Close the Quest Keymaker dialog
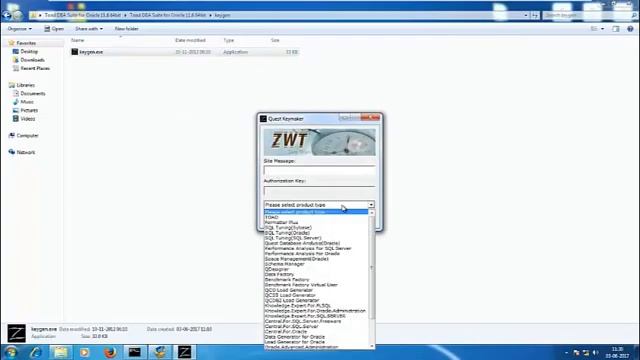Screen dimensions: 640x360 tap(371, 118)
